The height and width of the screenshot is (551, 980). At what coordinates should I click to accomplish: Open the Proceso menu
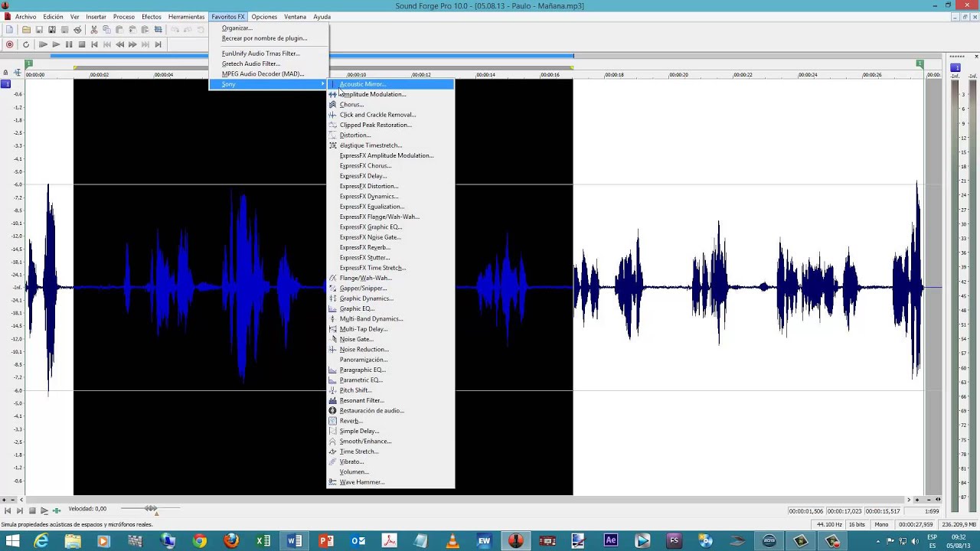(x=124, y=17)
